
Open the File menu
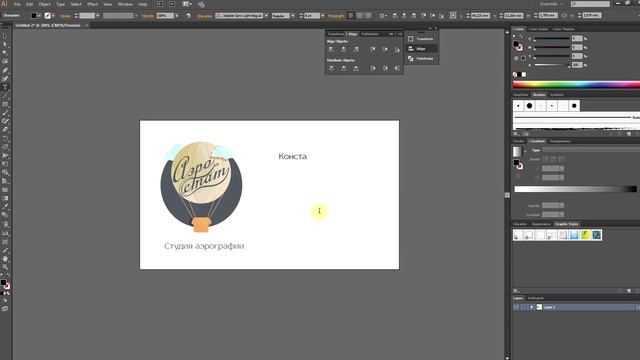click(x=17, y=4)
